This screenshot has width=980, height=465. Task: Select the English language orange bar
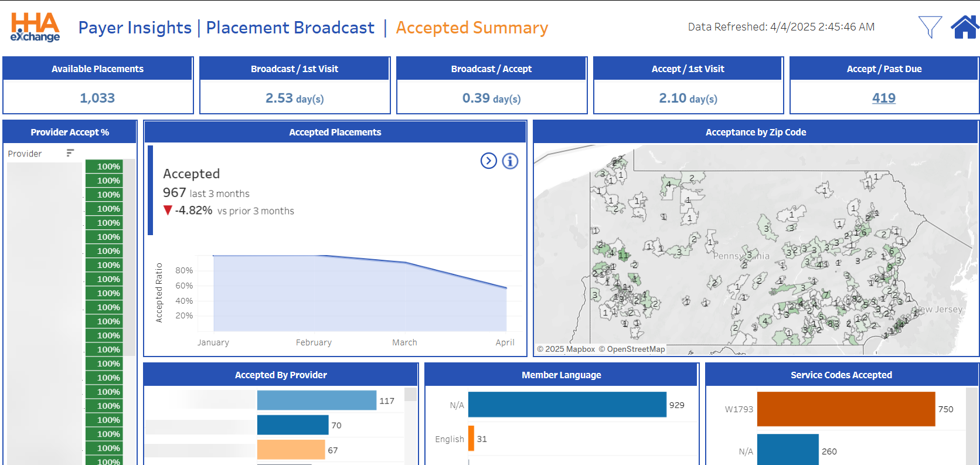pyautogui.click(x=471, y=439)
